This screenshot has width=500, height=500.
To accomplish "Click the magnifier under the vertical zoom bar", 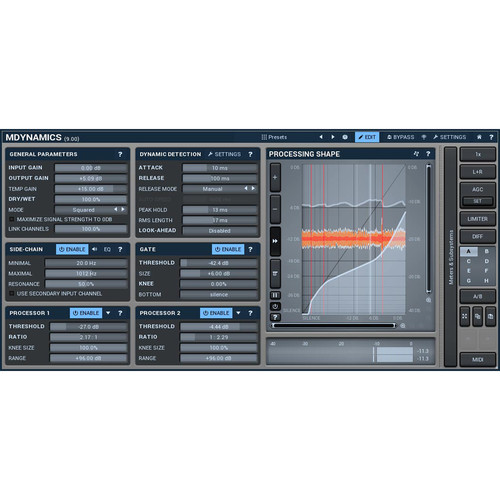I will tap(428, 300).
